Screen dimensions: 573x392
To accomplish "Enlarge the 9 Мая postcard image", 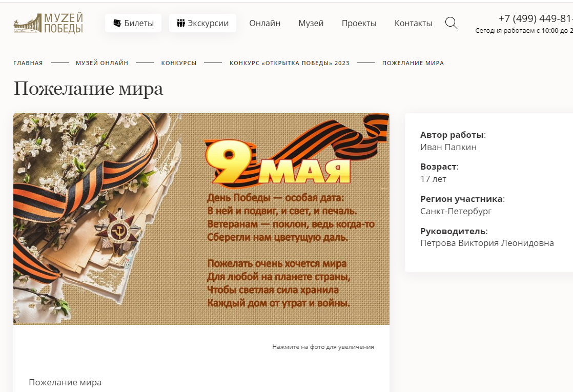I will 201,219.
